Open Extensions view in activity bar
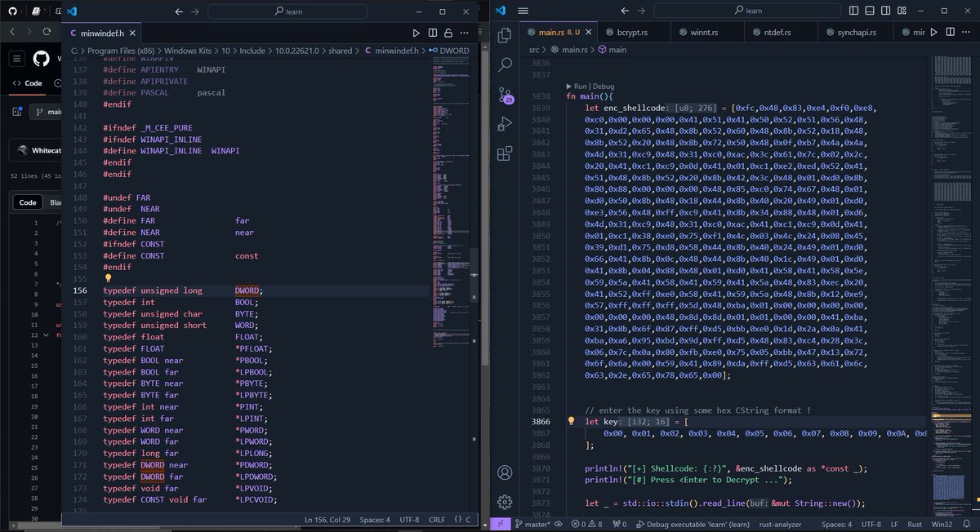The image size is (980, 532). [x=505, y=153]
